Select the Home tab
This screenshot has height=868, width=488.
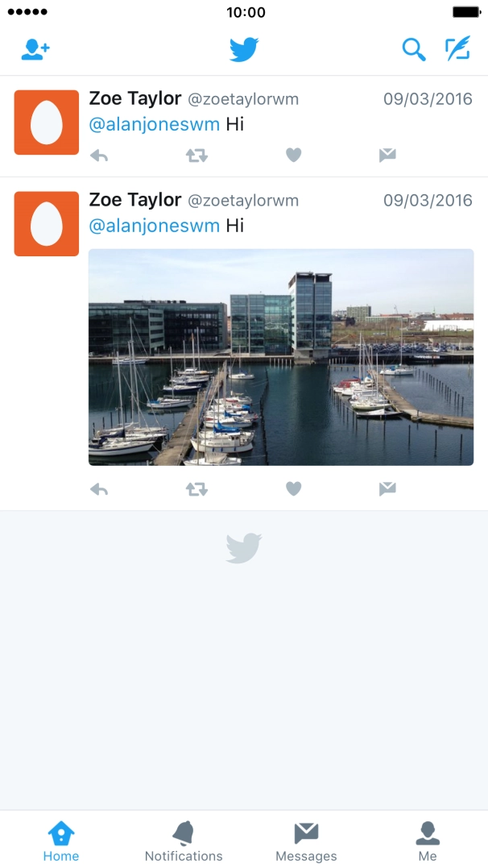[60, 838]
